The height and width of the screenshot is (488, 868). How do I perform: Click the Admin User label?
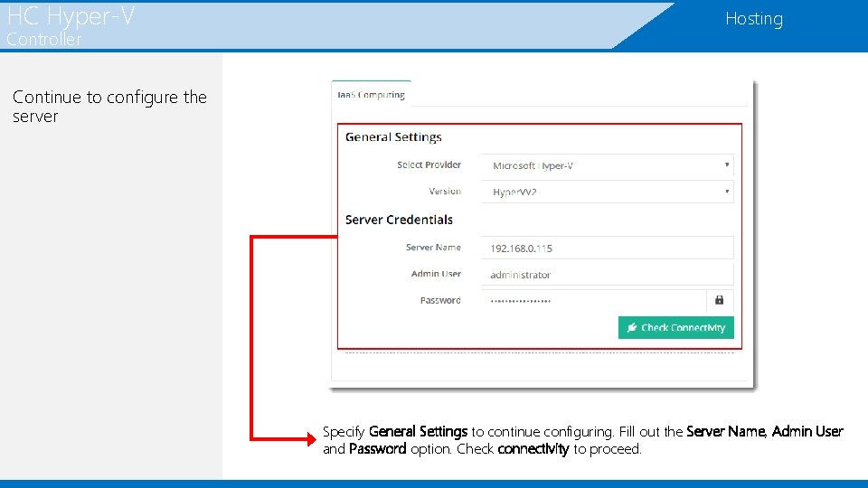pos(436,274)
